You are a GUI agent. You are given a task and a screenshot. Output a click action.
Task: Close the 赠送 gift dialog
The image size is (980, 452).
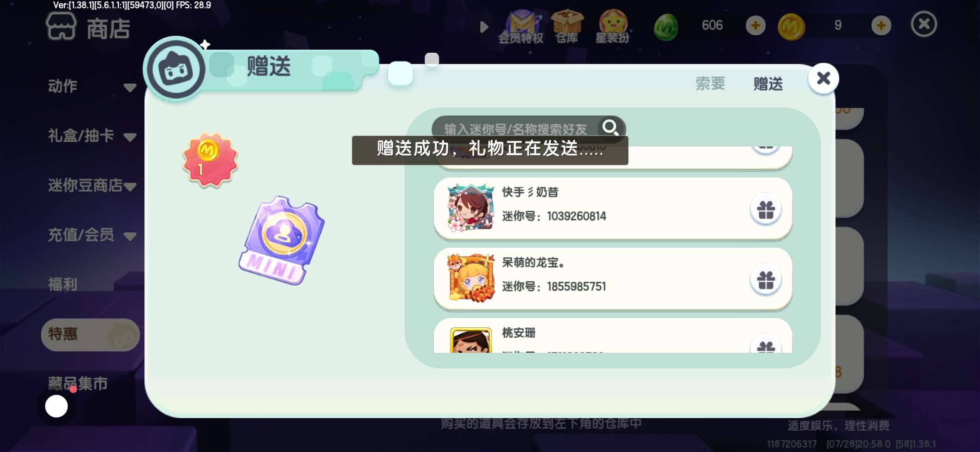[x=823, y=78]
